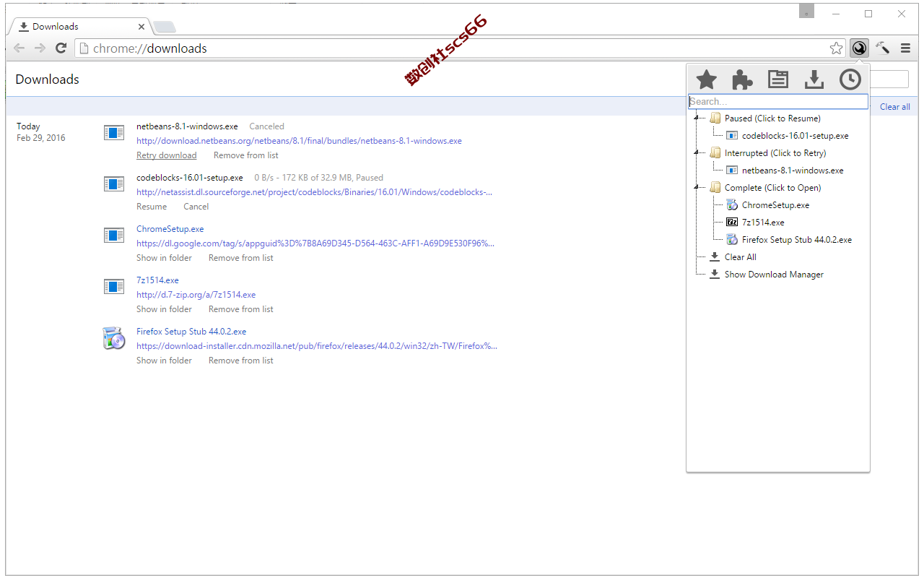Open Firefox Setup Stub 44.0.2.exe in the popup tree
The height and width of the screenshot is (578, 924).
click(797, 239)
